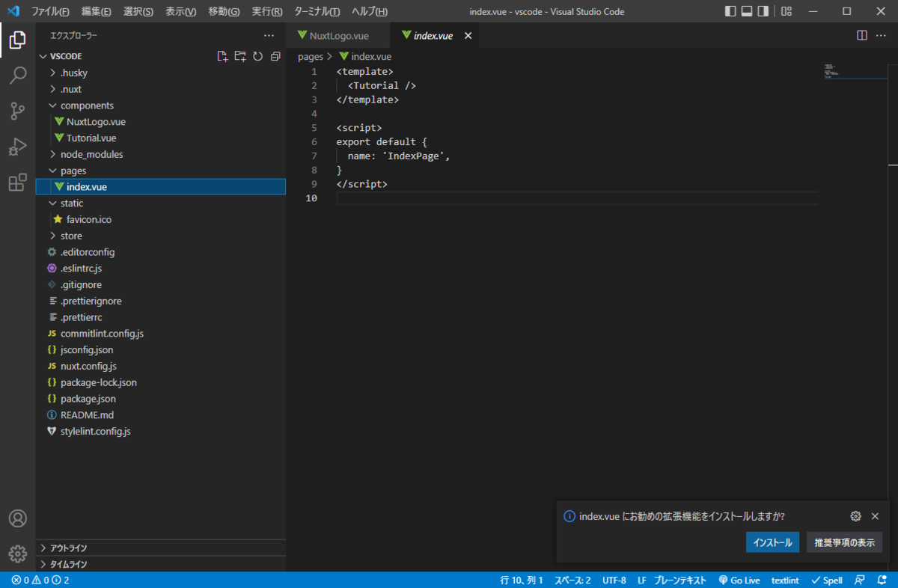Expand the タイムライン section
Viewport: 898px width, 588px height.
click(161, 564)
